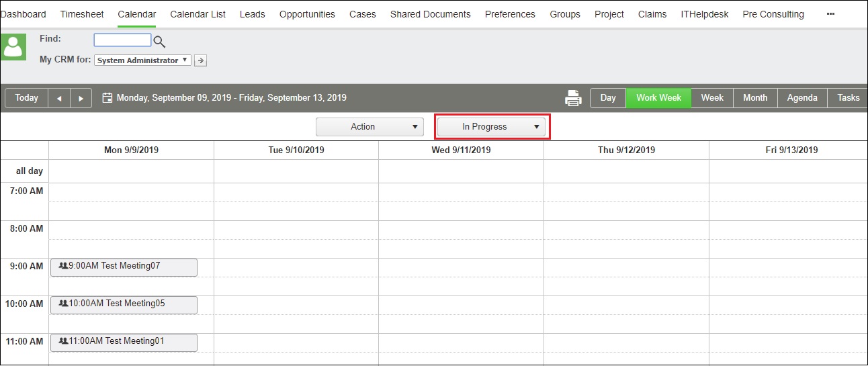
Task: Open the 9:00AM Test Meeting07 event
Action: (124, 267)
